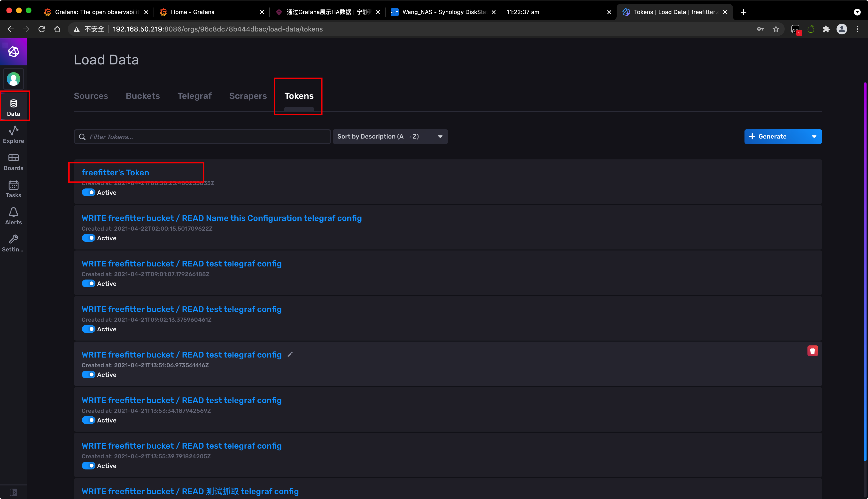Open the saved passwords key icon

click(x=760, y=29)
